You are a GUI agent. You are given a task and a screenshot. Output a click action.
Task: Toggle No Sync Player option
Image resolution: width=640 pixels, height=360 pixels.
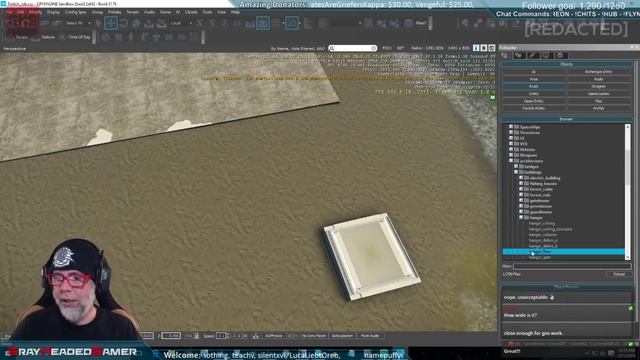point(314,336)
